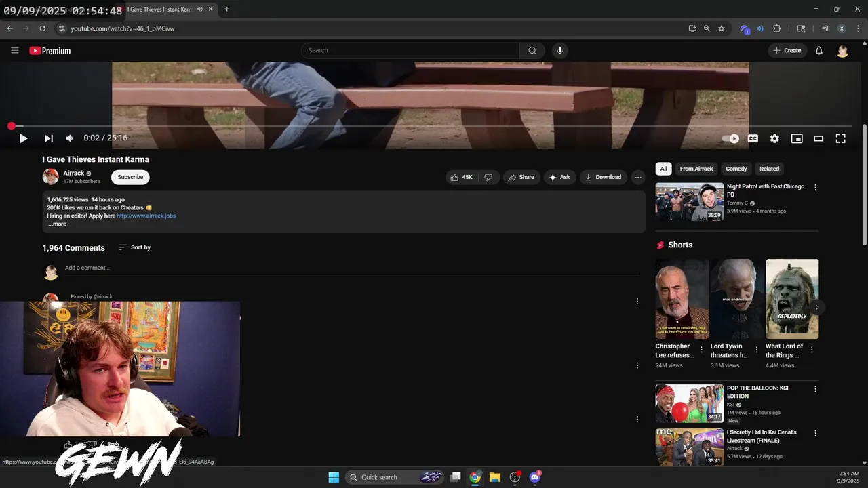This screenshot has height=488, width=868.
Task: Like the video with 45K likes
Action: (x=461, y=177)
